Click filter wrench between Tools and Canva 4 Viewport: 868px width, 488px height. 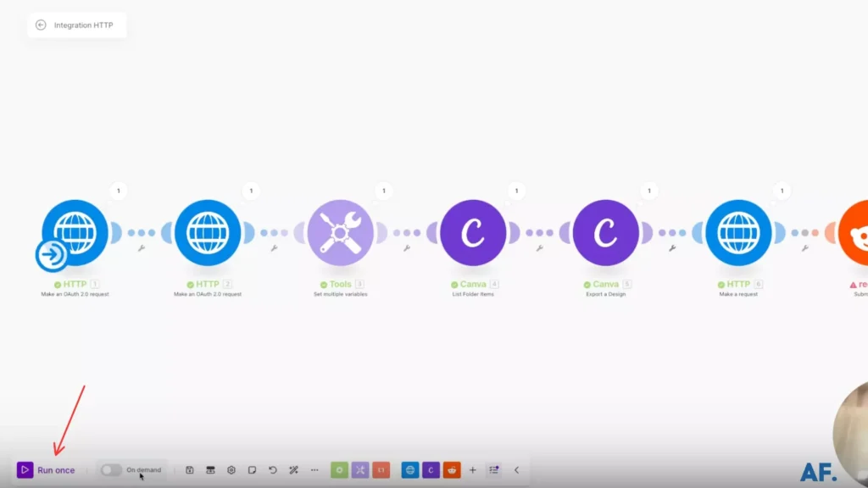pos(407,248)
